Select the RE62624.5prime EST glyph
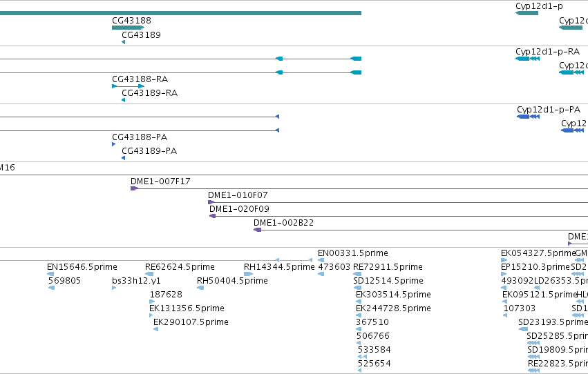This screenshot has width=588, height=374. coord(149,275)
